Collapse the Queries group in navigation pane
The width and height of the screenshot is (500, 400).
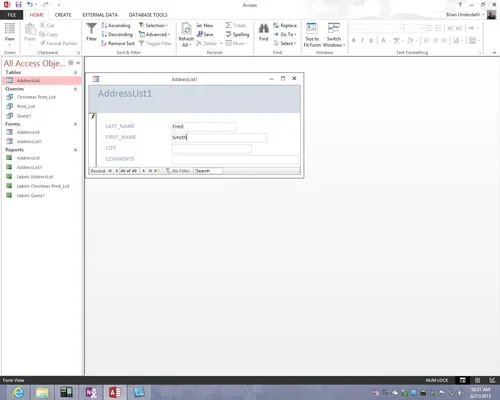tap(75, 89)
